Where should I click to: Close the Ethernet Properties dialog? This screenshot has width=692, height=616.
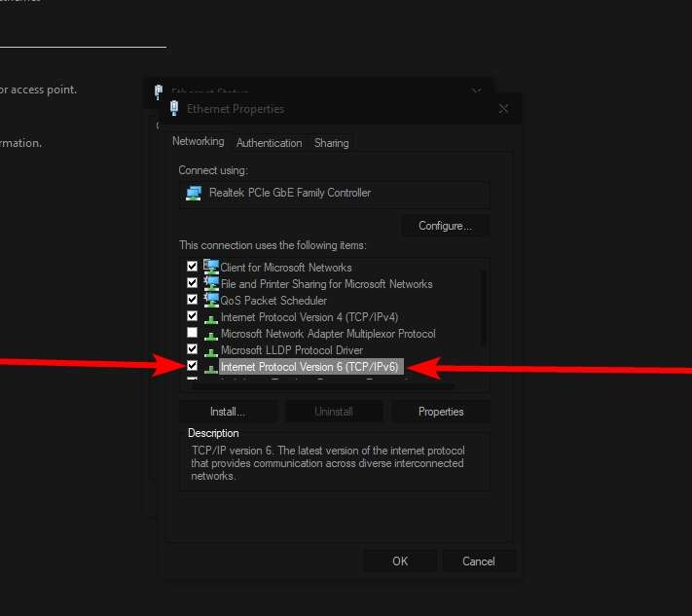[x=503, y=109]
